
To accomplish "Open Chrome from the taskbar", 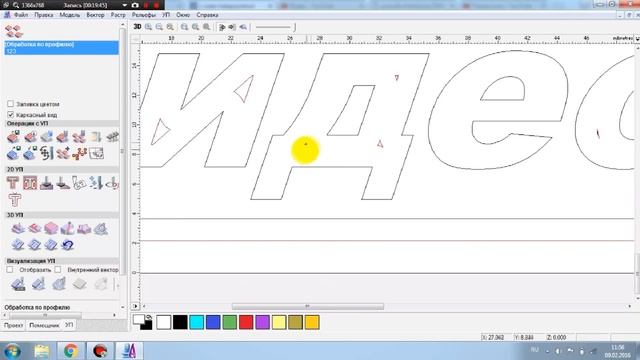I will tap(71, 351).
